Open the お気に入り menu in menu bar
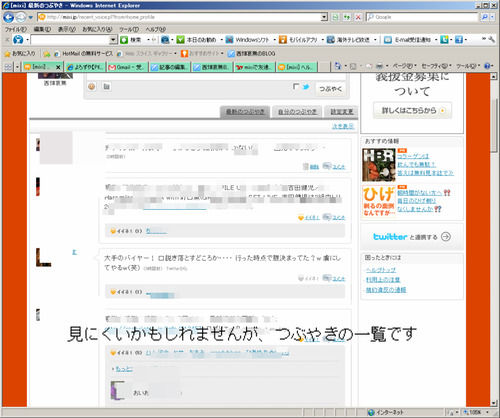The image size is (500, 418). 97,29
